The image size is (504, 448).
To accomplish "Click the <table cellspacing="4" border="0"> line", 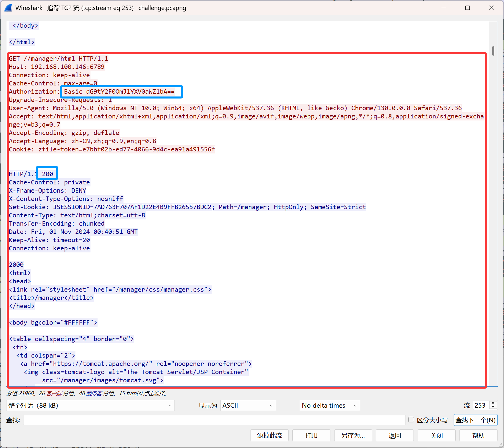I will pyautogui.click(x=72, y=339).
